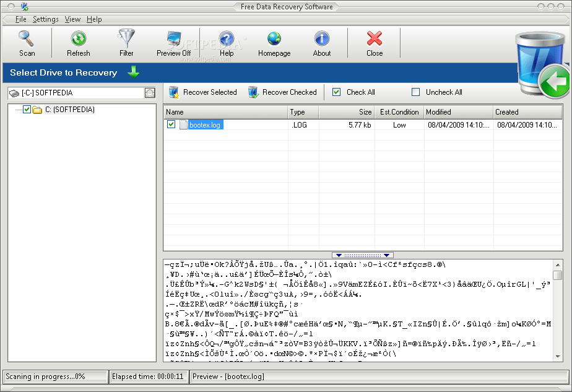Screen dimensions: 572x392
Task: Select the bootex.log file name
Action: click(x=205, y=125)
